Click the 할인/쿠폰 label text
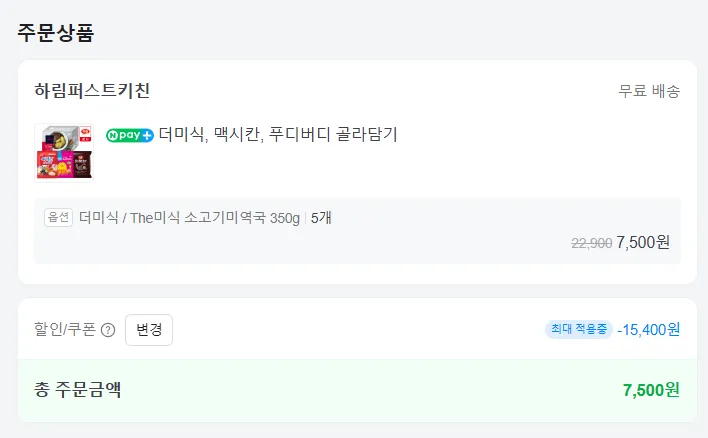The width and height of the screenshot is (708, 438). pyautogui.click(x=65, y=329)
